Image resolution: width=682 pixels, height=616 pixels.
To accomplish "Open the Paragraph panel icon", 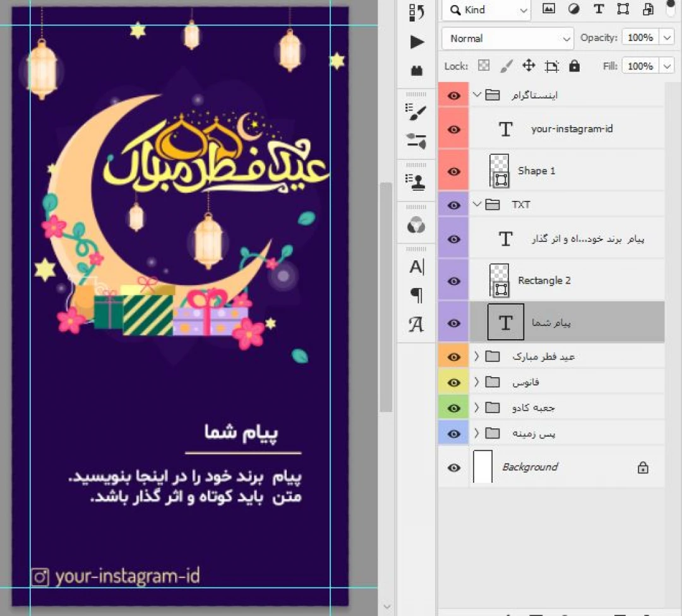I will click(417, 295).
